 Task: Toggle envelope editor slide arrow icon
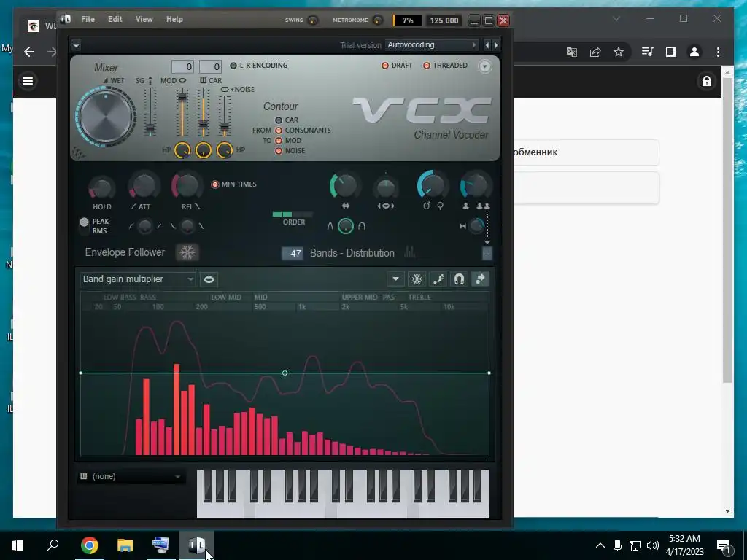[x=480, y=279]
